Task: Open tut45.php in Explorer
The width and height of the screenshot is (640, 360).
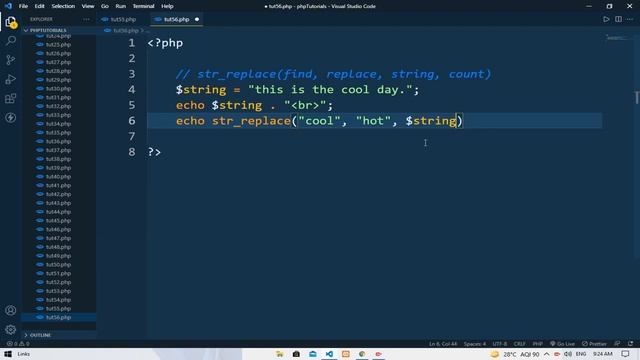Action: (58, 221)
